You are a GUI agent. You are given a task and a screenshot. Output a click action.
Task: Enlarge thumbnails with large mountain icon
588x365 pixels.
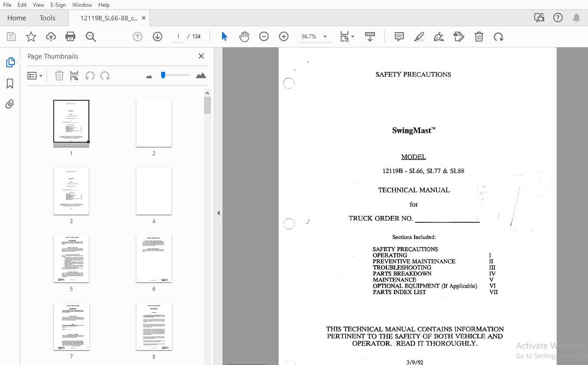(x=201, y=75)
